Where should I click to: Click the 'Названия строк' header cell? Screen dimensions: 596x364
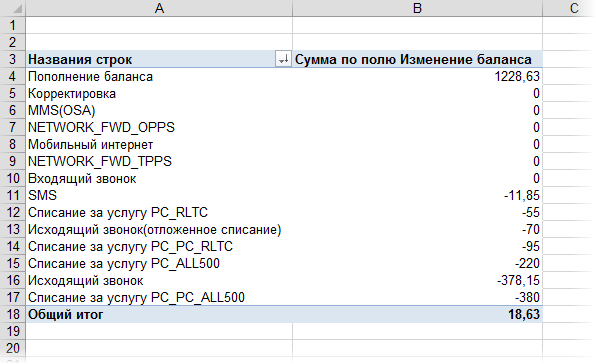[x=159, y=59]
